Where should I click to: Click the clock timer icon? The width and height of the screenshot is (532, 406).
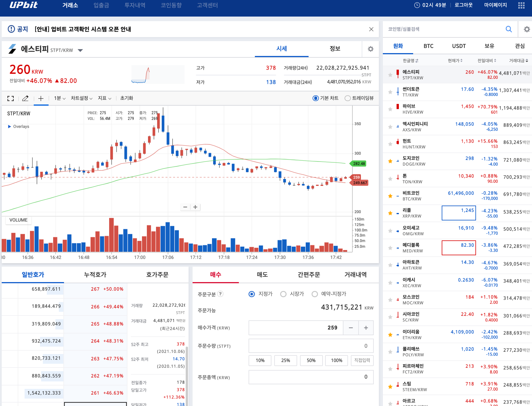point(417,5)
